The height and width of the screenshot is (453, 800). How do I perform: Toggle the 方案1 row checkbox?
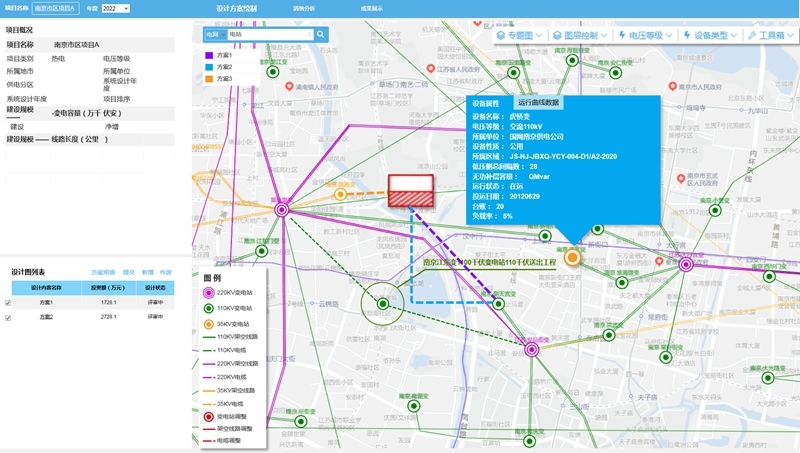[8, 303]
